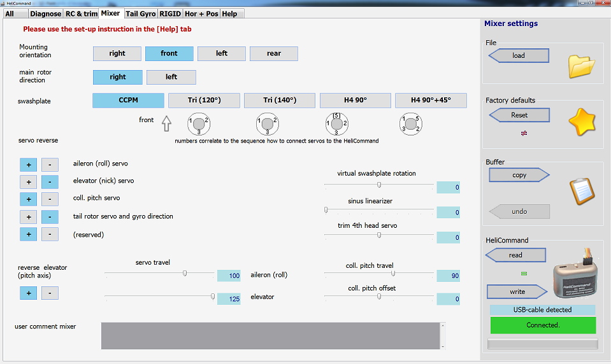Click the read HeliCommand button

515,255
